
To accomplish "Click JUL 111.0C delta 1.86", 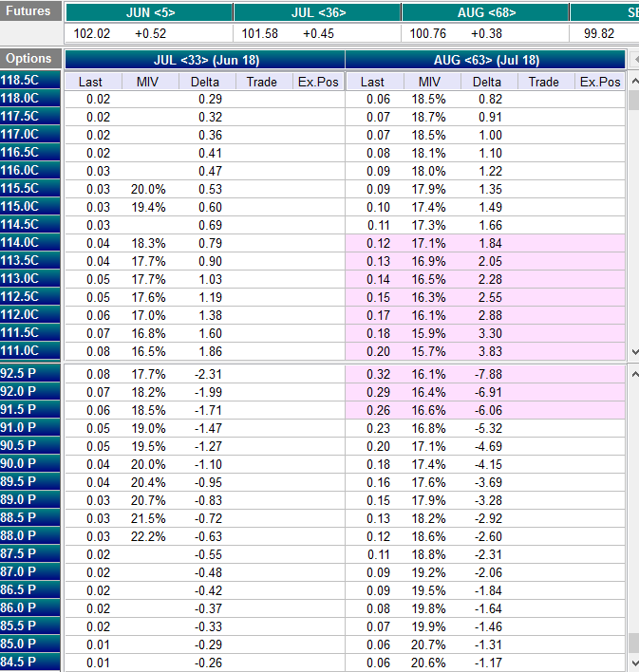I will pos(210,351).
